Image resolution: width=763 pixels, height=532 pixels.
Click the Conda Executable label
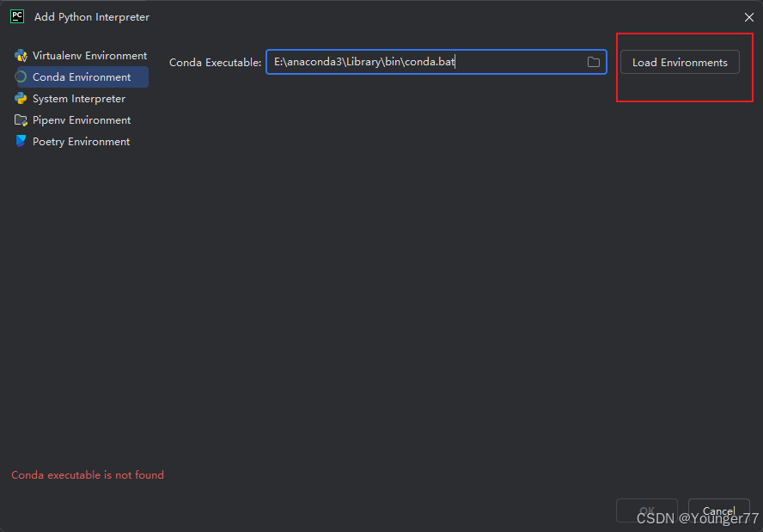(215, 61)
